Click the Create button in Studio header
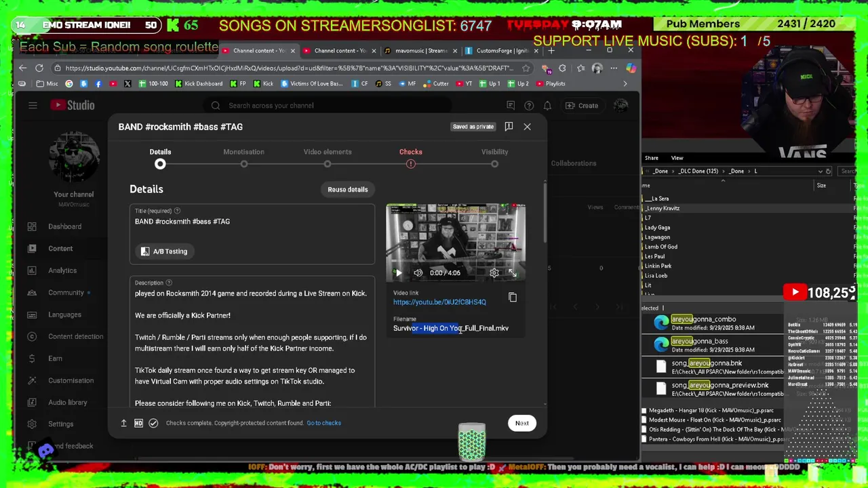This screenshot has width=868, height=488. 582,105
